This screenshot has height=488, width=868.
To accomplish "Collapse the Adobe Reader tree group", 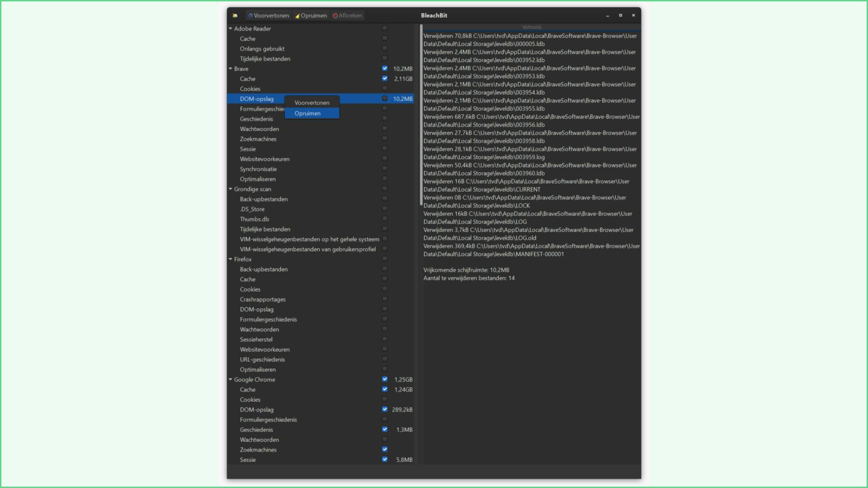I will [231, 28].
